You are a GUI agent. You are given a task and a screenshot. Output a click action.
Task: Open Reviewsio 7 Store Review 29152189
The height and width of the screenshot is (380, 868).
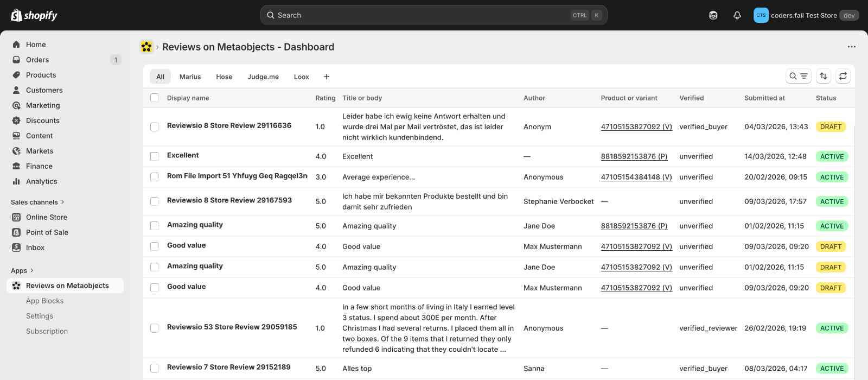(x=229, y=367)
